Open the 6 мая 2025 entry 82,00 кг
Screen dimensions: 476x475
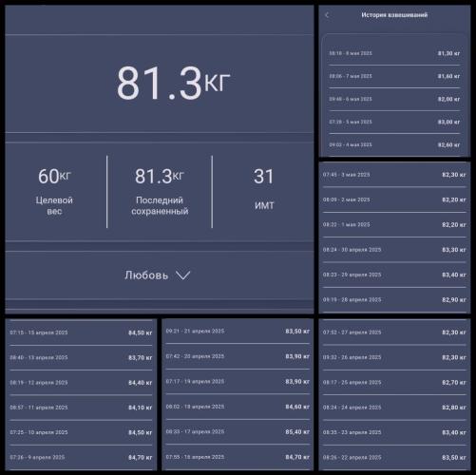tap(394, 99)
